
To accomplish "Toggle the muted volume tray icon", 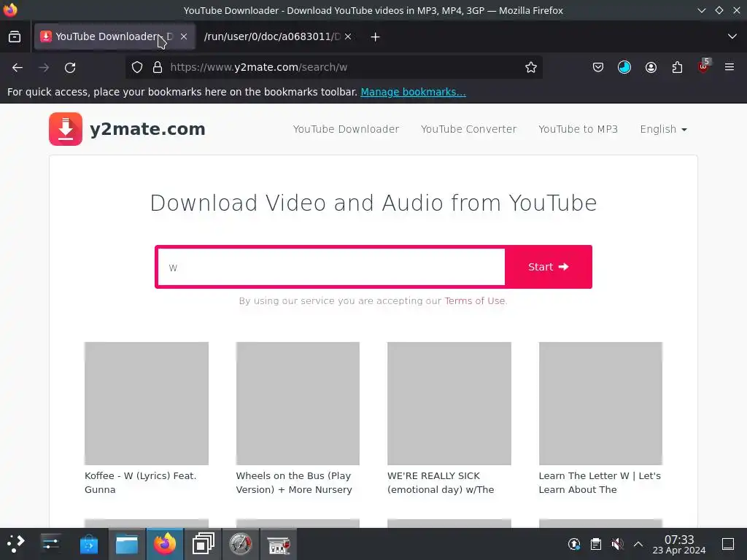I will coord(617,544).
